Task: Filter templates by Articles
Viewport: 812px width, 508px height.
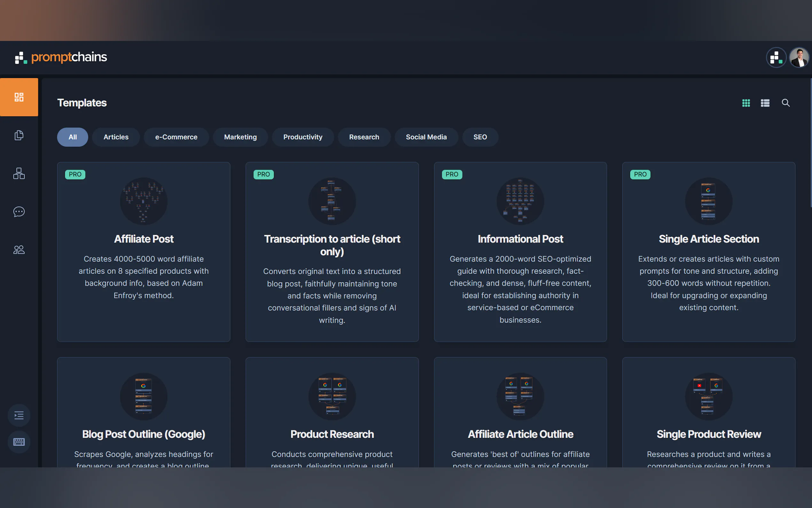Action: (x=116, y=137)
